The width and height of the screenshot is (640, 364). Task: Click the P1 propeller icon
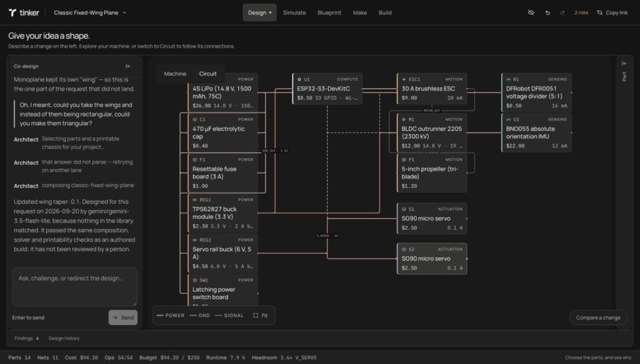tap(404, 159)
